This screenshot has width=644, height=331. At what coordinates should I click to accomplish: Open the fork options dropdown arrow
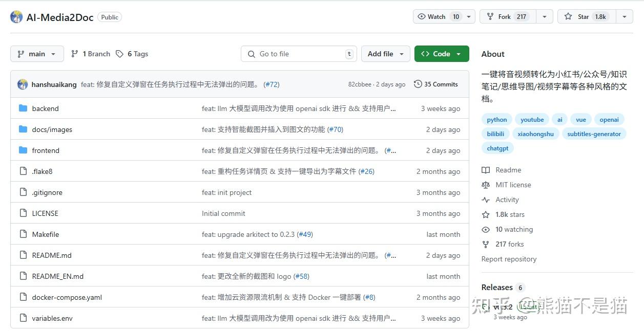pyautogui.click(x=545, y=16)
